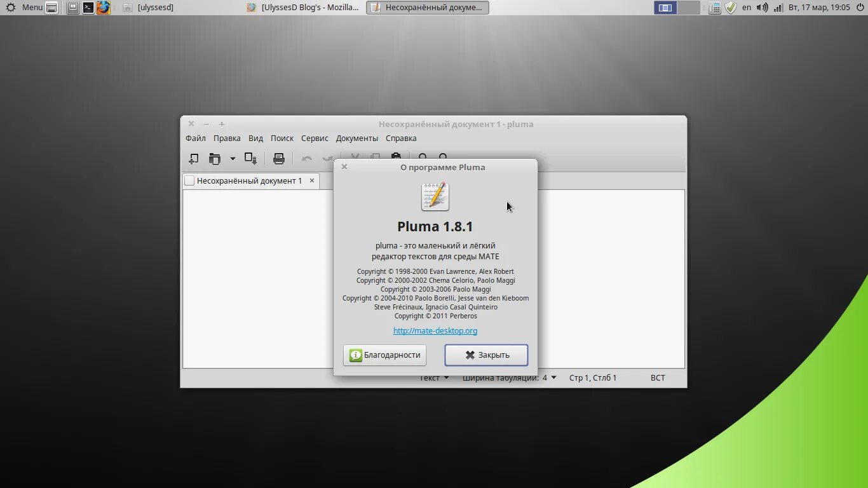Switch to the first workspace

(x=665, y=8)
